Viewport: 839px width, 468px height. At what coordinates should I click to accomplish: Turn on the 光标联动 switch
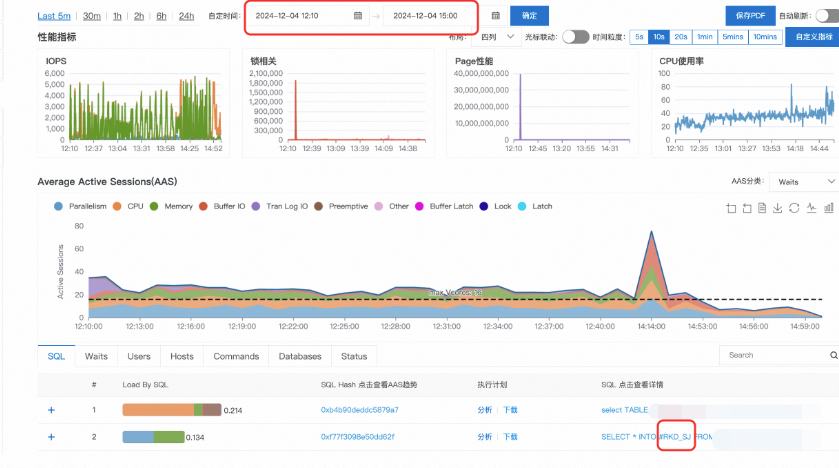click(575, 37)
